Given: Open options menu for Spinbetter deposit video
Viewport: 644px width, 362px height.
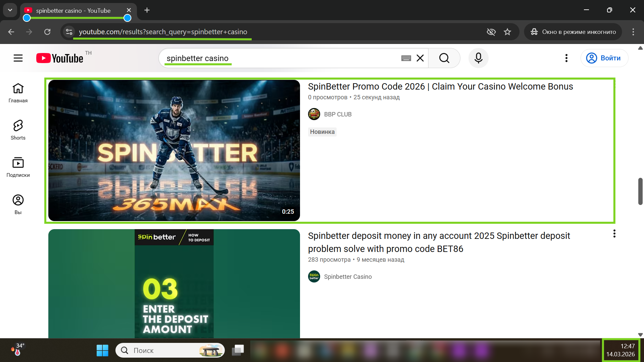Looking at the screenshot, I should (x=614, y=234).
